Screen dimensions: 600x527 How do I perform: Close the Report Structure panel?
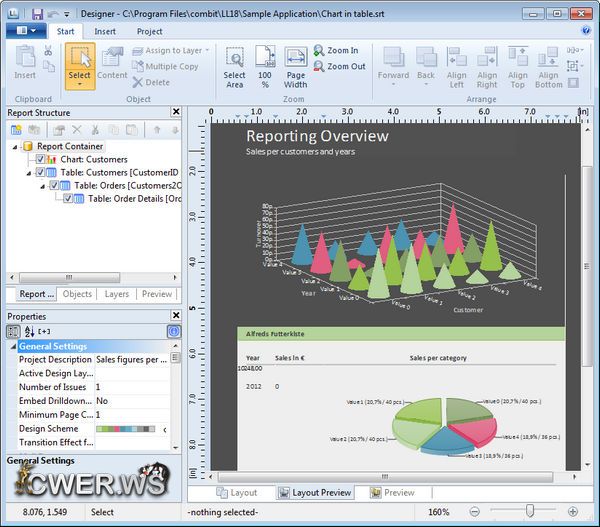[176, 112]
